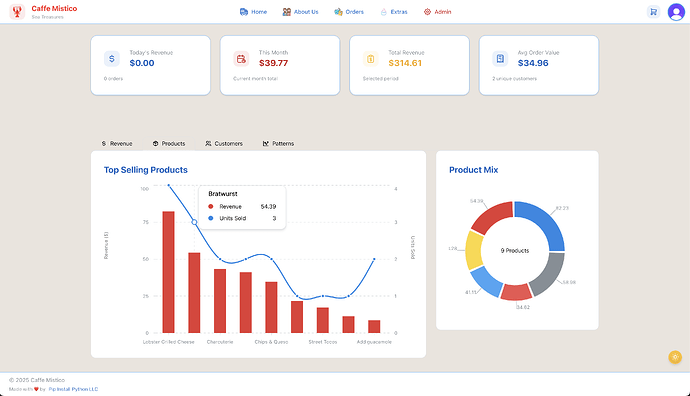
Task: Click the Top Selling Products heading
Action: coord(146,170)
